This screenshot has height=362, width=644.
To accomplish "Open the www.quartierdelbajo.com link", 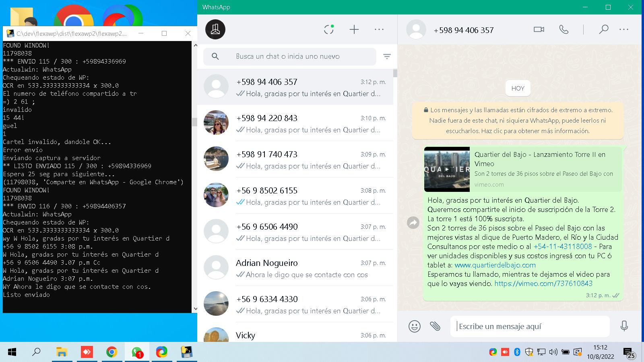I will click(x=495, y=265).
